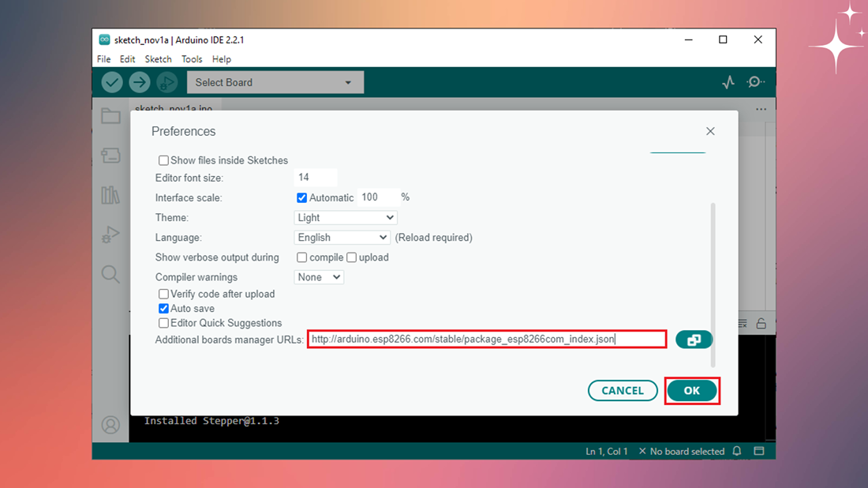Open the File menu
Screen dimensions: 868x488
click(x=103, y=59)
